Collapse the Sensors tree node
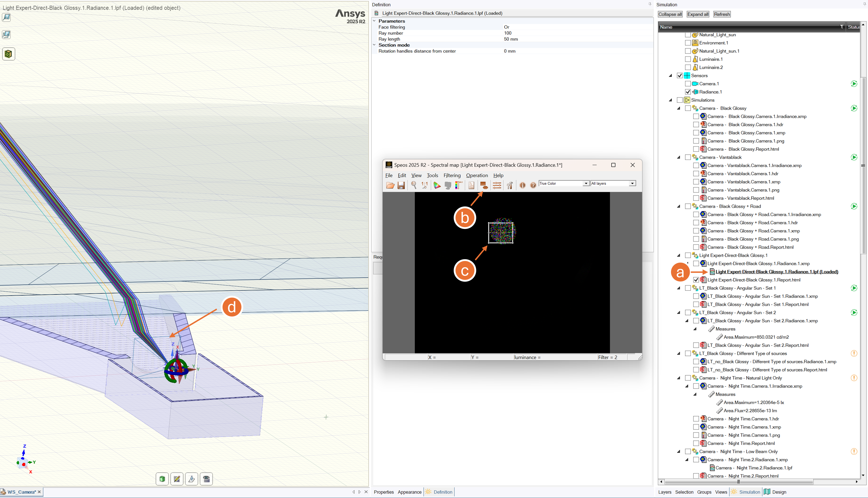The width and height of the screenshot is (868, 498). pos(671,76)
